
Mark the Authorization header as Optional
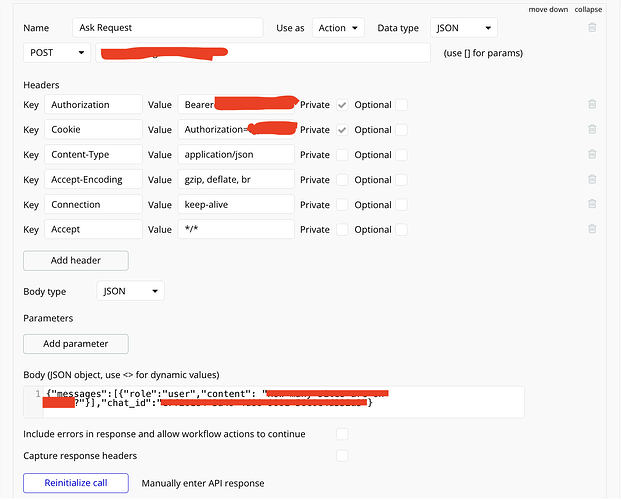tap(401, 105)
